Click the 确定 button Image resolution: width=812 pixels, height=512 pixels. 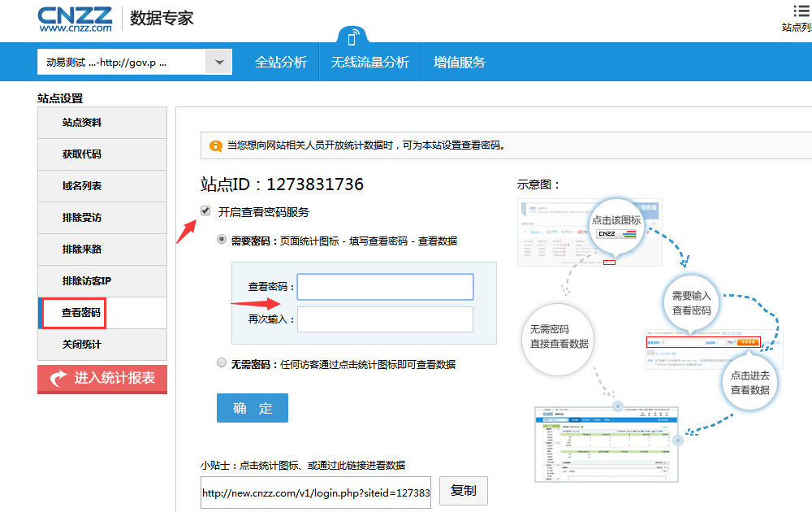pos(253,408)
